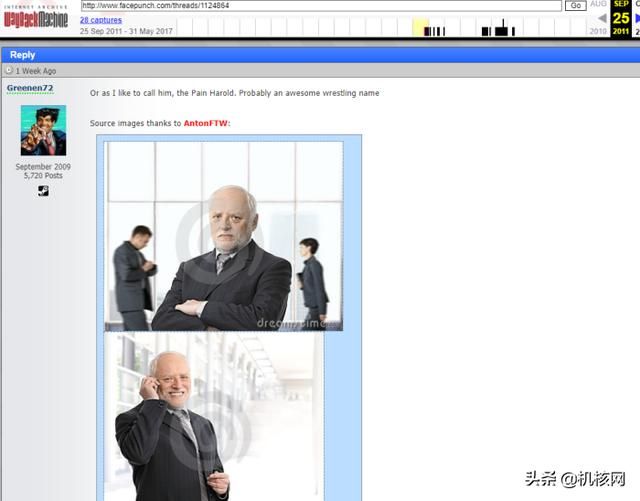Screen dimensions: 640x501
Task: Click the 1 Week Ago timestamp
Action: 36,71
